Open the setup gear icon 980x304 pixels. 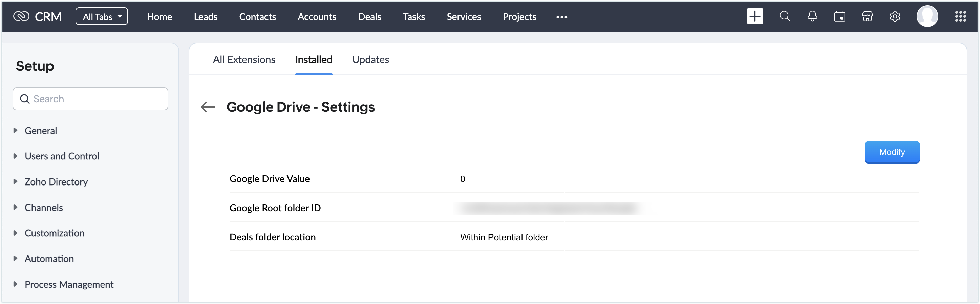pyautogui.click(x=895, y=16)
